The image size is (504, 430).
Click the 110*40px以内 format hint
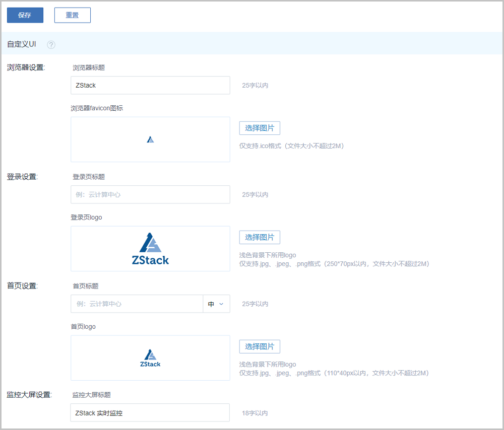[x=334, y=373]
